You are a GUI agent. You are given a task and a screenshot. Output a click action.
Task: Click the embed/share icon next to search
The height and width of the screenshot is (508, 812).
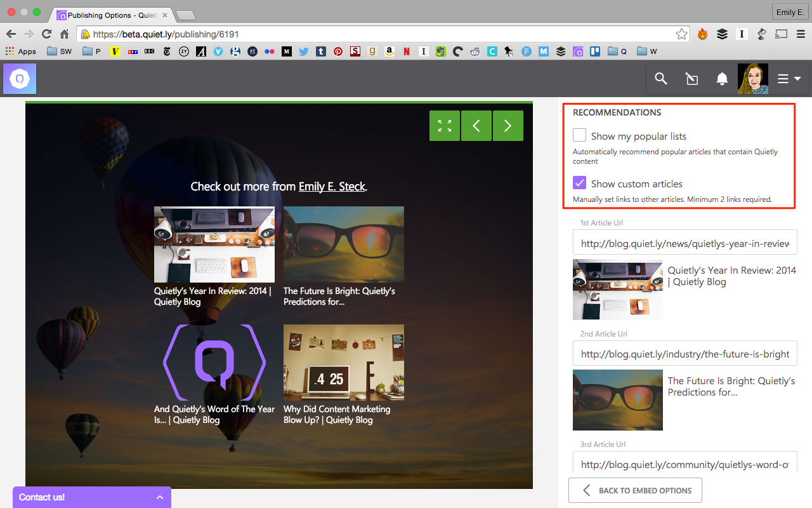tap(691, 79)
